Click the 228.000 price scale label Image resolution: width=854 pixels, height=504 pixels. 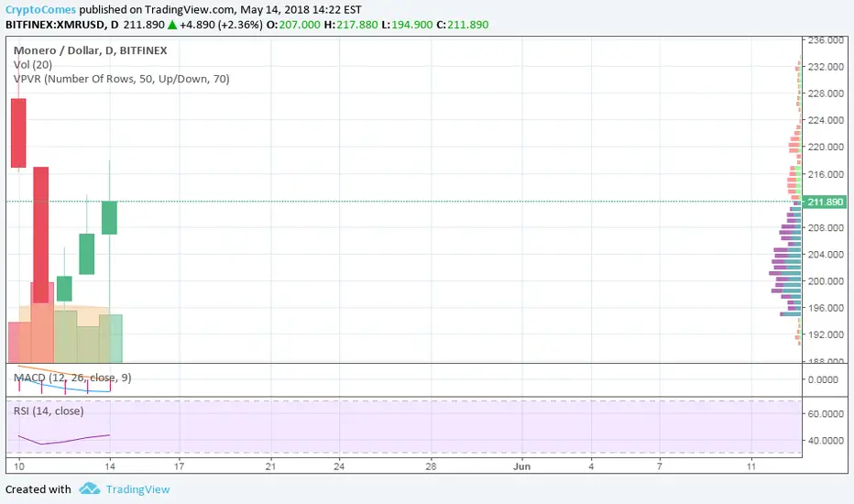click(826, 93)
